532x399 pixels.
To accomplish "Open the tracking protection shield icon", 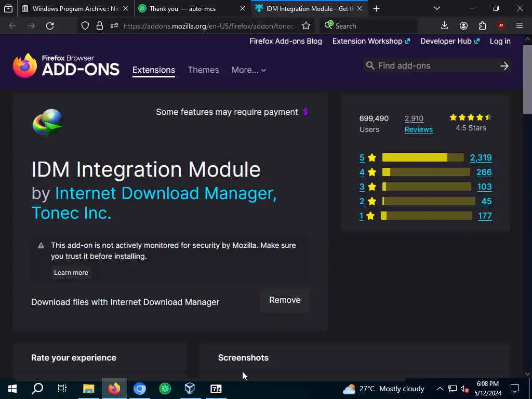I will [x=85, y=26].
